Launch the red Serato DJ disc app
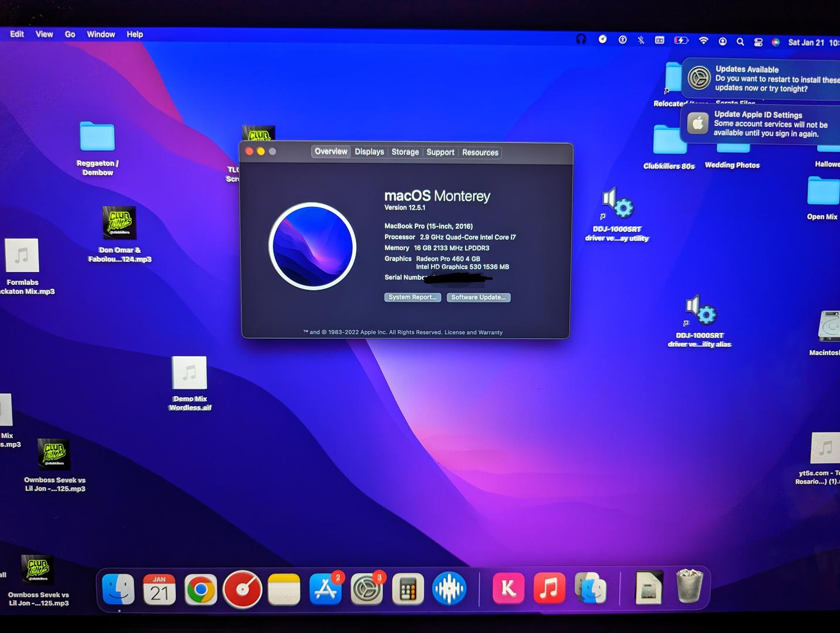The height and width of the screenshot is (633, 840). tap(242, 589)
